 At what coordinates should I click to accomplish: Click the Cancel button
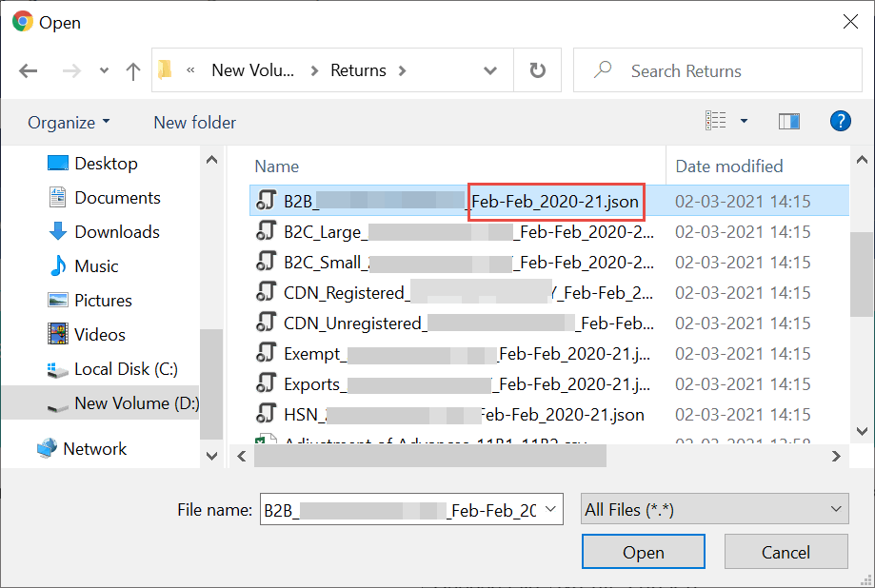(x=786, y=552)
